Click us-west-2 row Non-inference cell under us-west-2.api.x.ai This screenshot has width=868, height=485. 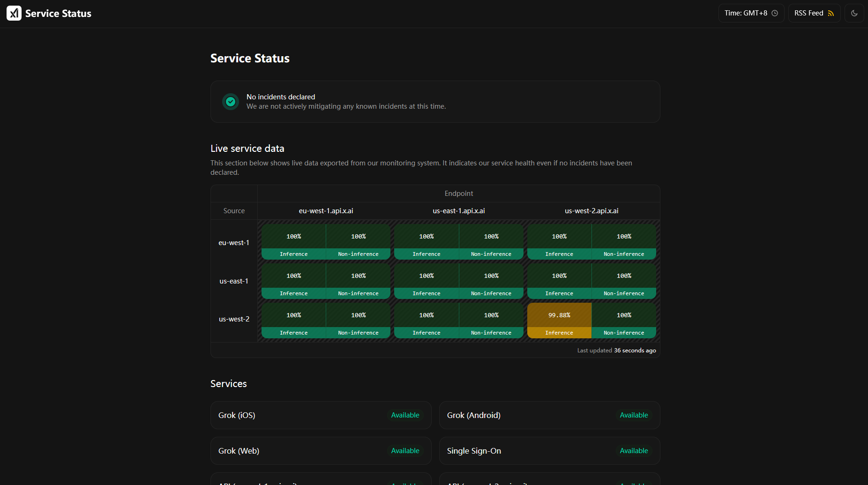pyautogui.click(x=624, y=321)
